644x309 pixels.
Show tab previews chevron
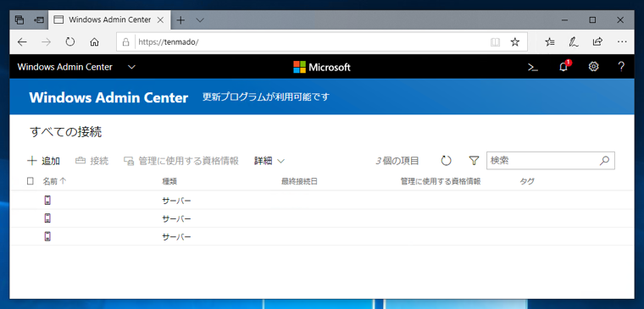click(200, 19)
